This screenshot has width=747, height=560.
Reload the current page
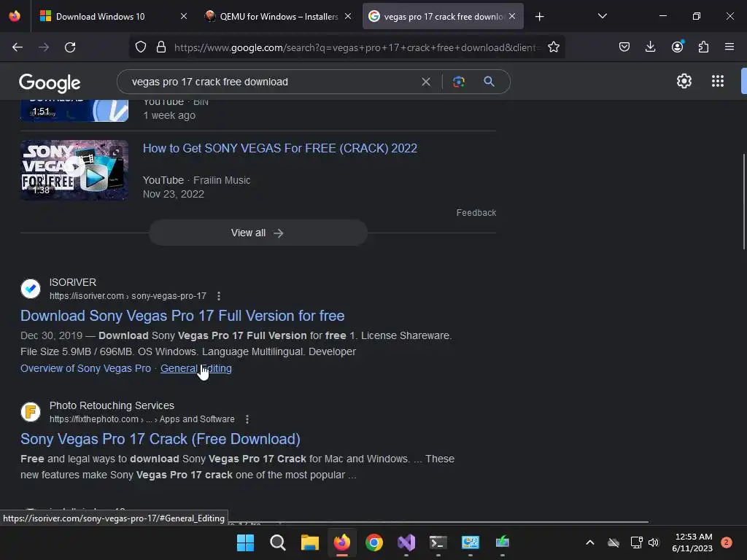coord(70,47)
